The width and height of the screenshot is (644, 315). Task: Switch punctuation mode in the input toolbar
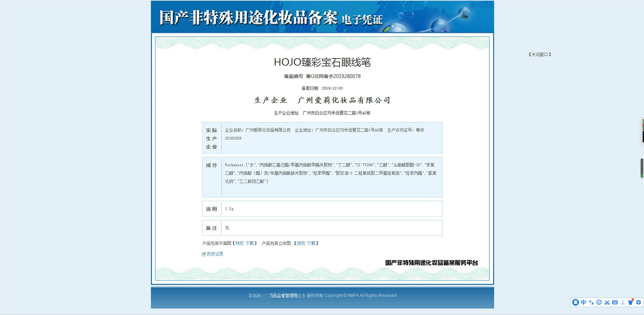(591, 302)
